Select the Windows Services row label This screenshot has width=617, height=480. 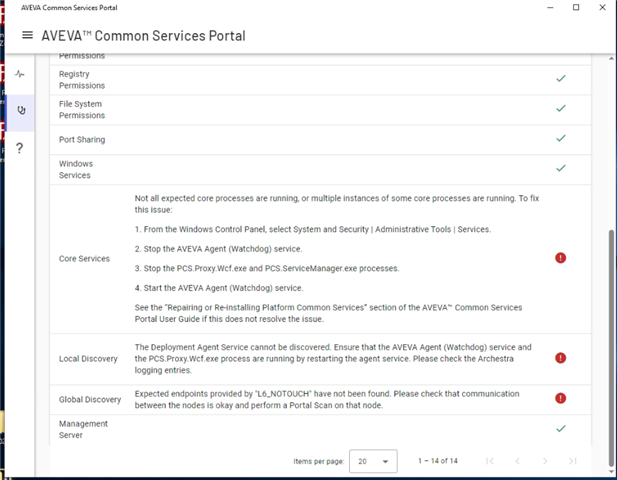coord(76,170)
